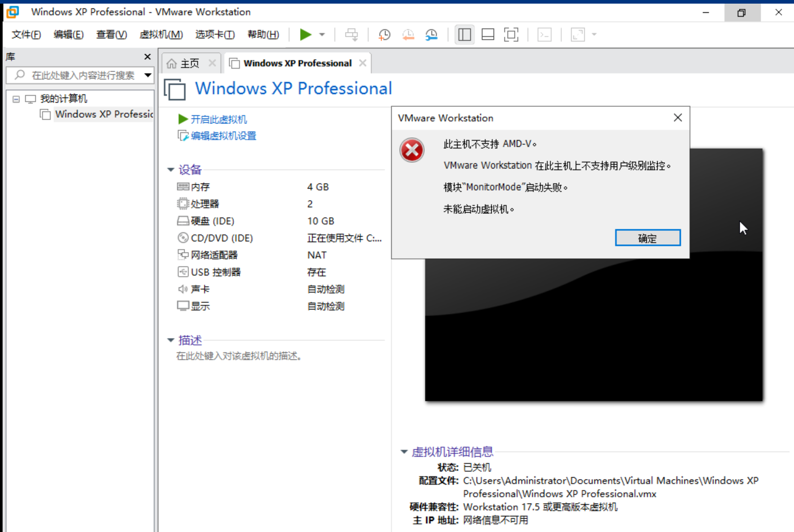Viewport: 794px width, 532px height.
Task: Click the 网络适配器 network adapter icon
Action: 183,255
